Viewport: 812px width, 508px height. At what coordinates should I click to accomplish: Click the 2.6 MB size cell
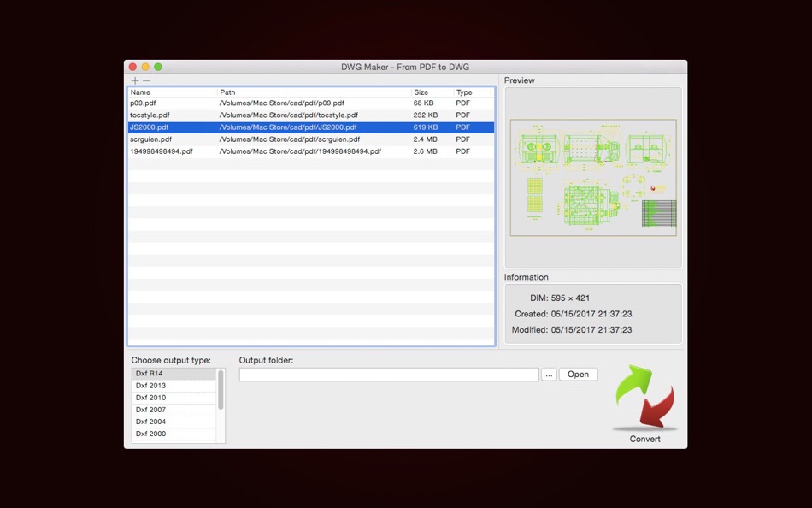click(425, 151)
